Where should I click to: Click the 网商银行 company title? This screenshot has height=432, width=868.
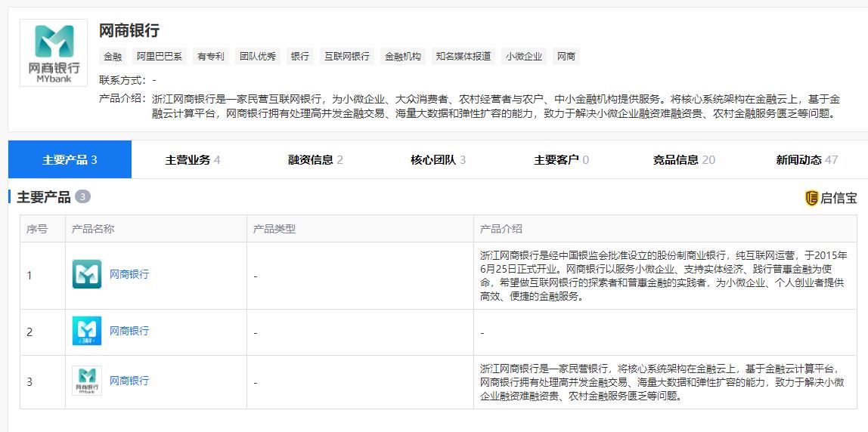[129, 30]
